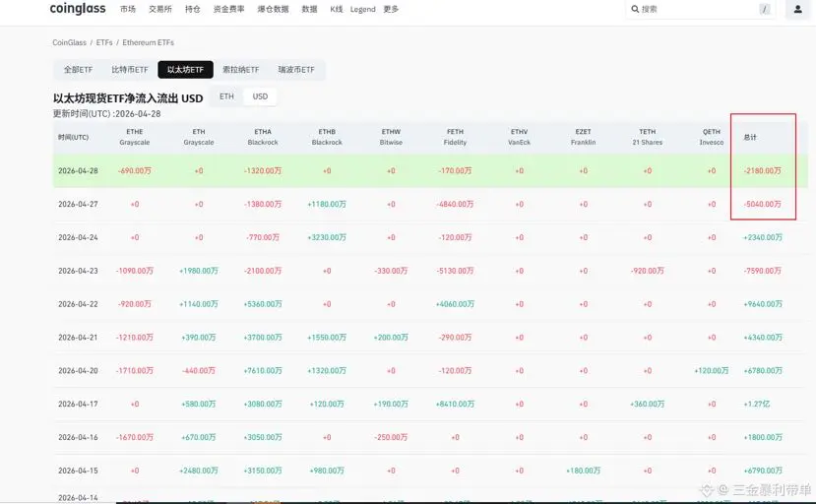Click the +180.00万 EZET cell
Screen dimensions: 816x504
click(584, 471)
